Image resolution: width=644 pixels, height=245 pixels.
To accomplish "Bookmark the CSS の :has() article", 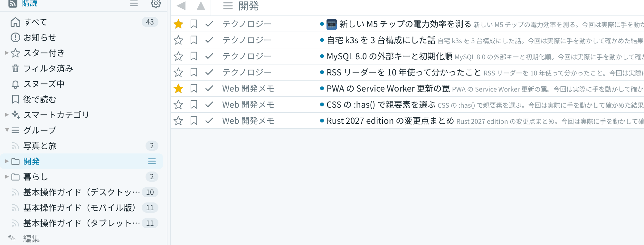I will [x=194, y=104].
